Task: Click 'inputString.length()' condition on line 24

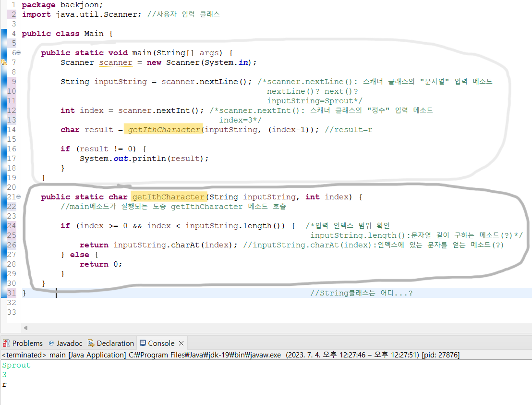Action: click(x=235, y=226)
